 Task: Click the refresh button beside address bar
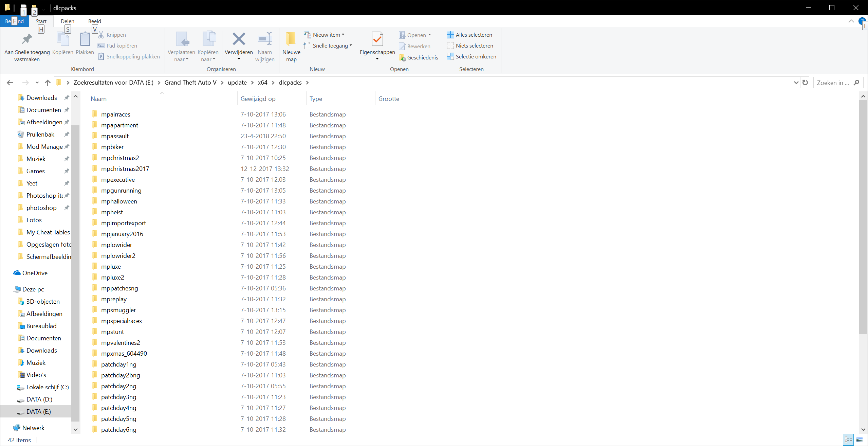[805, 83]
